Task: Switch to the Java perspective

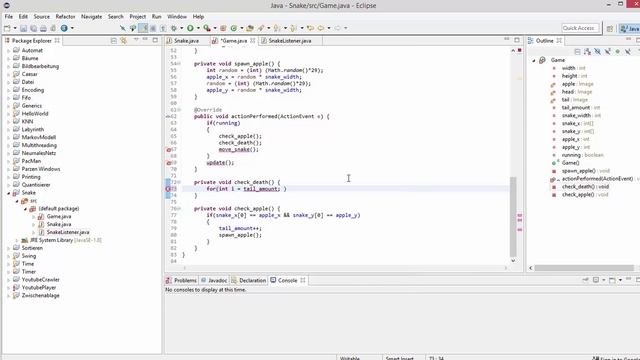Action: [x=629, y=29]
